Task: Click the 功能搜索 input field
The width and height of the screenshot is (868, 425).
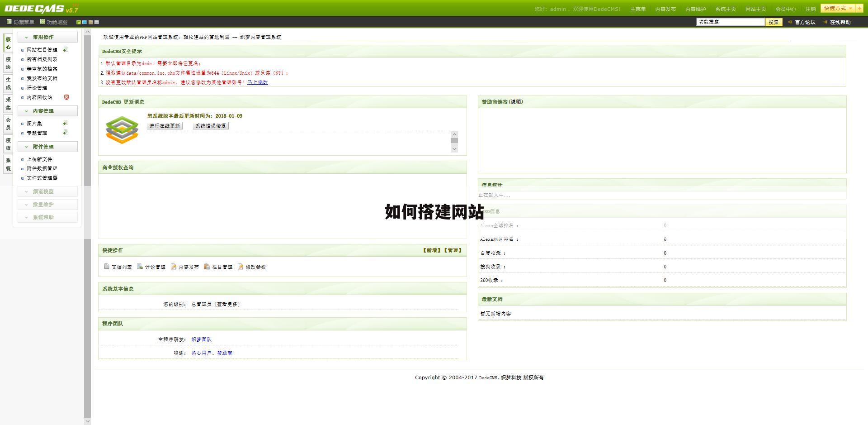Action: pyautogui.click(x=730, y=22)
